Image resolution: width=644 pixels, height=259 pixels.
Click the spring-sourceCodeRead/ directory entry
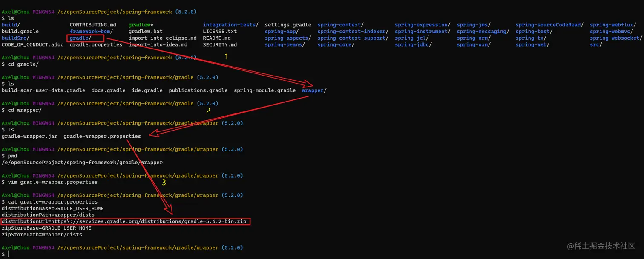pos(550,25)
